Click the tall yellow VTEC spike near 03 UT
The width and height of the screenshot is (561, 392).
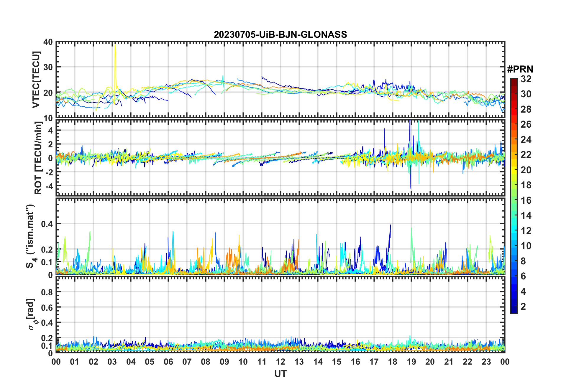(x=115, y=50)
